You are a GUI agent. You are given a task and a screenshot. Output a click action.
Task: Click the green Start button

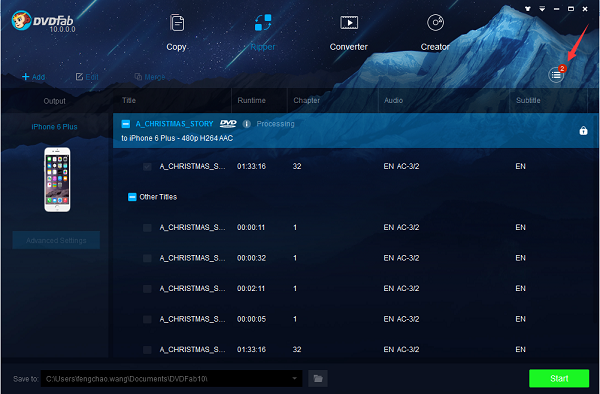click(x=559, y=378)
